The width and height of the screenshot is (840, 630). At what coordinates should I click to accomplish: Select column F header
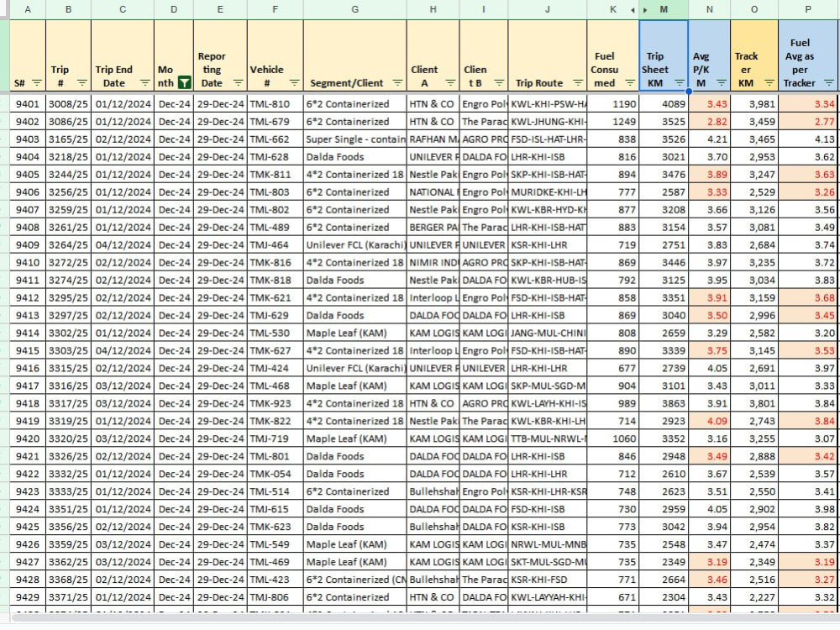point(276,9)
